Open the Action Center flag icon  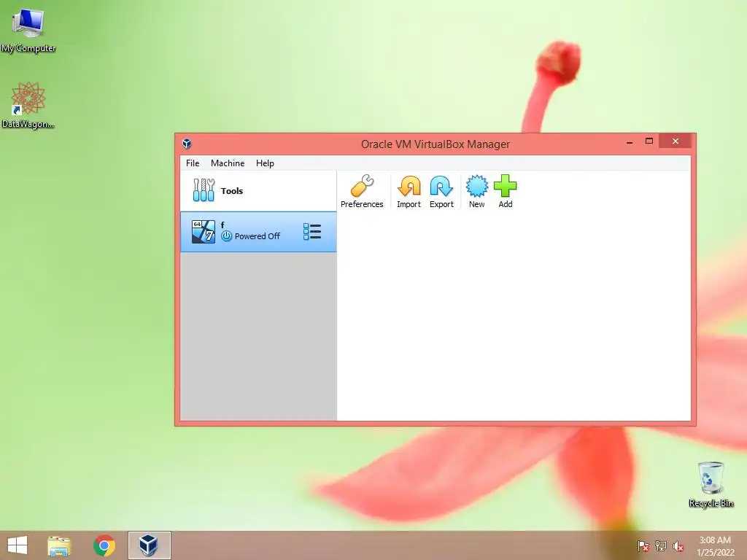[643, 546]
